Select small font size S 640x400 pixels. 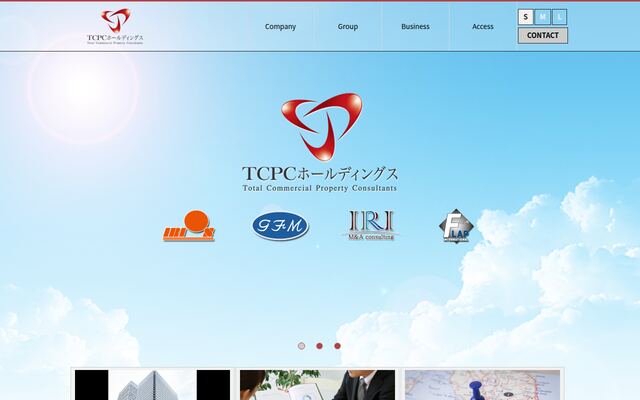pyautogui.click(x=526, y=17)
